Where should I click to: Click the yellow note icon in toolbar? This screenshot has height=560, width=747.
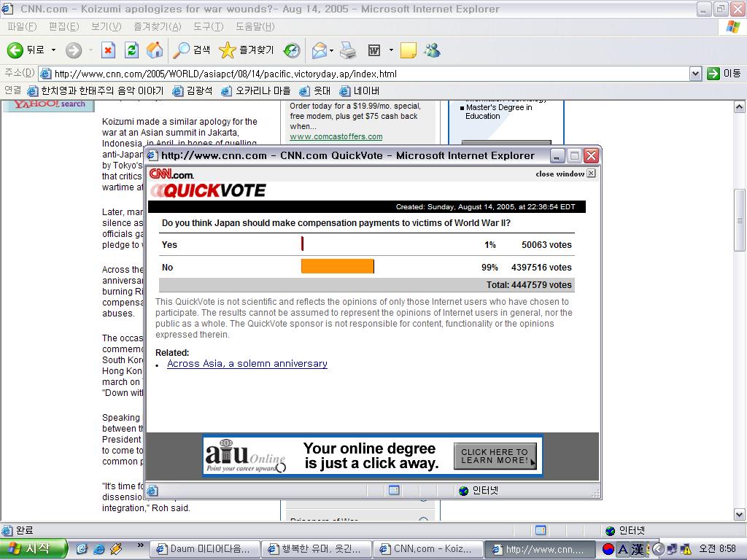409,50
